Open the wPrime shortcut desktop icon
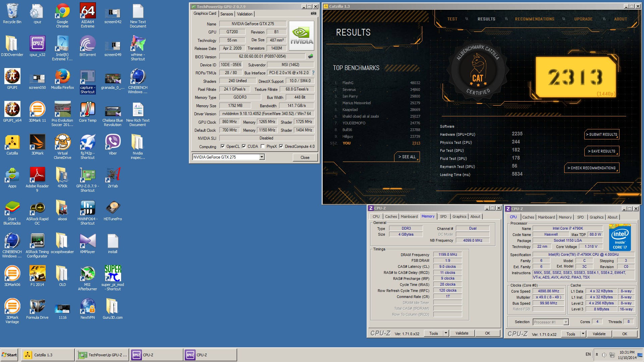 pos(138,48)
